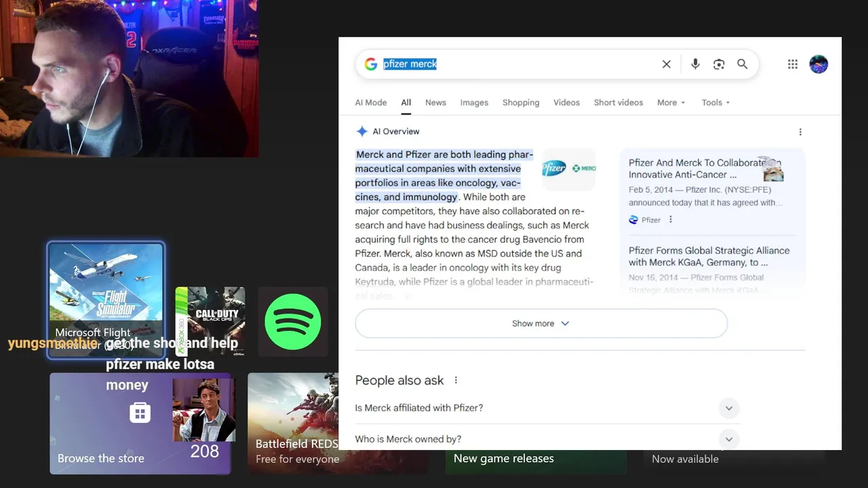Switch to Videos tab

coord(566,102)
